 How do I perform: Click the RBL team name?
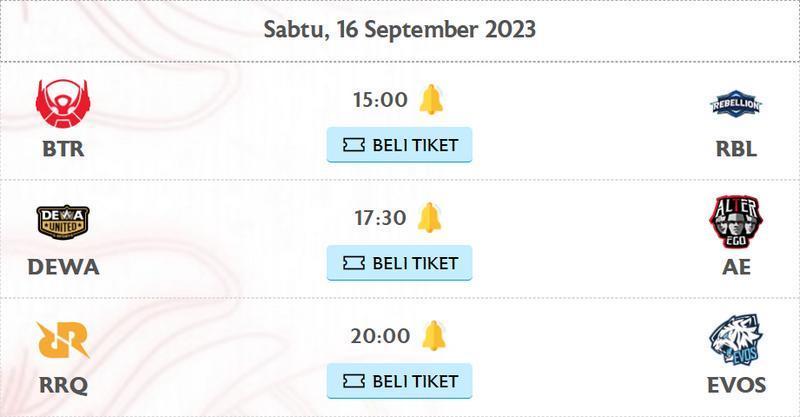[736, 149]
